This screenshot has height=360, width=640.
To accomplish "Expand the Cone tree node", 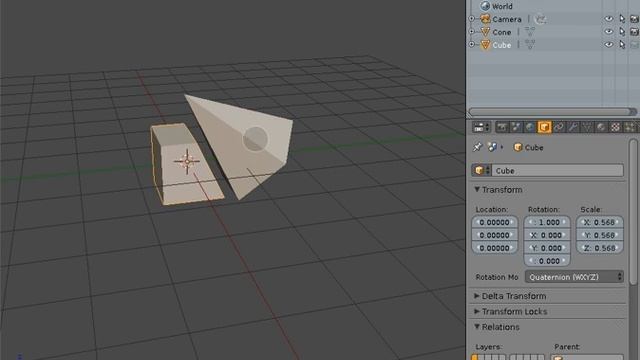I will 472,31.
